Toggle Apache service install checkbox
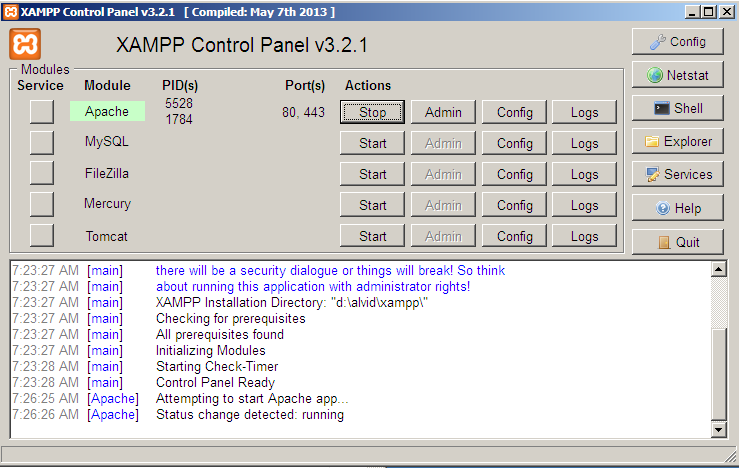Screen dimensions: 739x468 (41, 112)
